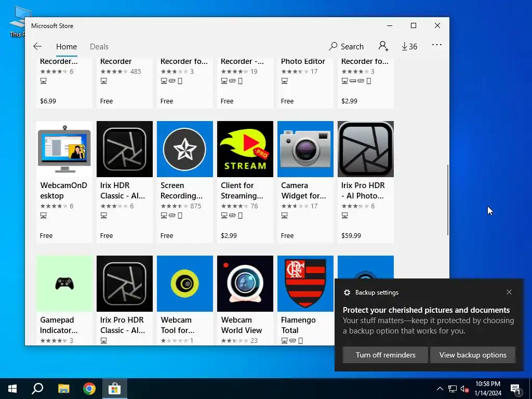
Task: Open the Screen Recording star icon app
Action: coord(185,149)
